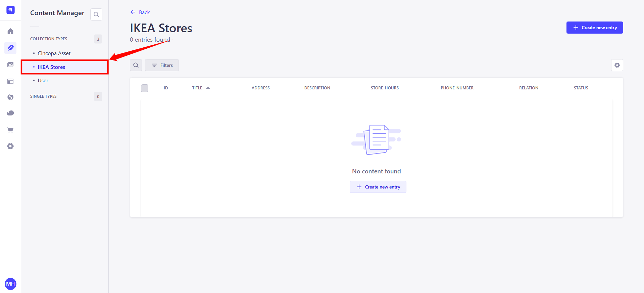Open the cloud deploy icon
Viewport: 644px width, 293px height.
[x=10, y=113]
